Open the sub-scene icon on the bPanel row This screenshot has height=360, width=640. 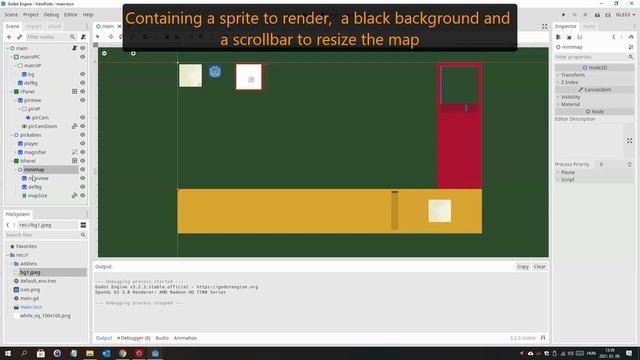[75, 161]
